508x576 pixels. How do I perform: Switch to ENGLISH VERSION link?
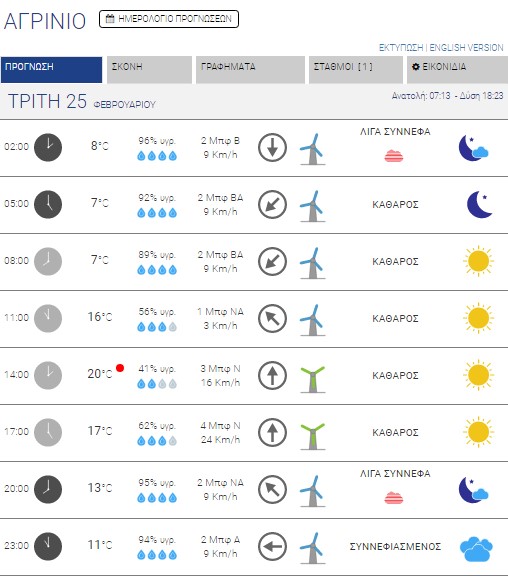466,48
